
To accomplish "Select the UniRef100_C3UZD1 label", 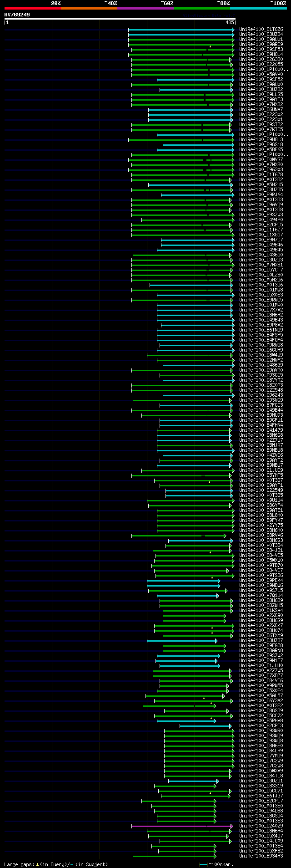I will (261, 781).
